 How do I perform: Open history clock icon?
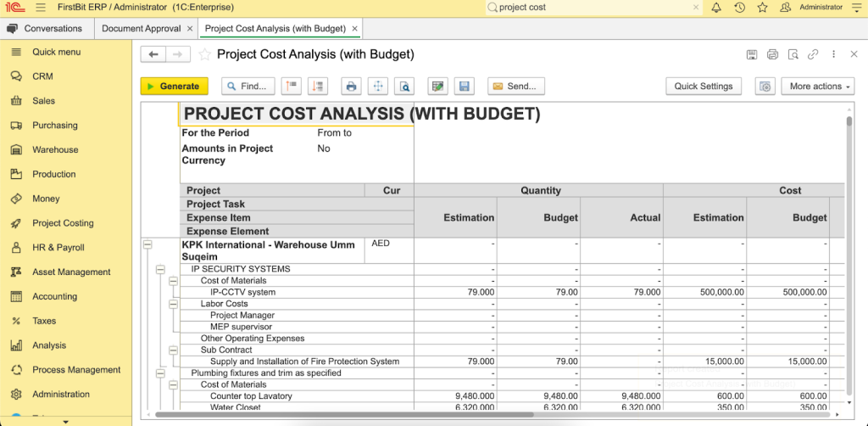[739, 8]
